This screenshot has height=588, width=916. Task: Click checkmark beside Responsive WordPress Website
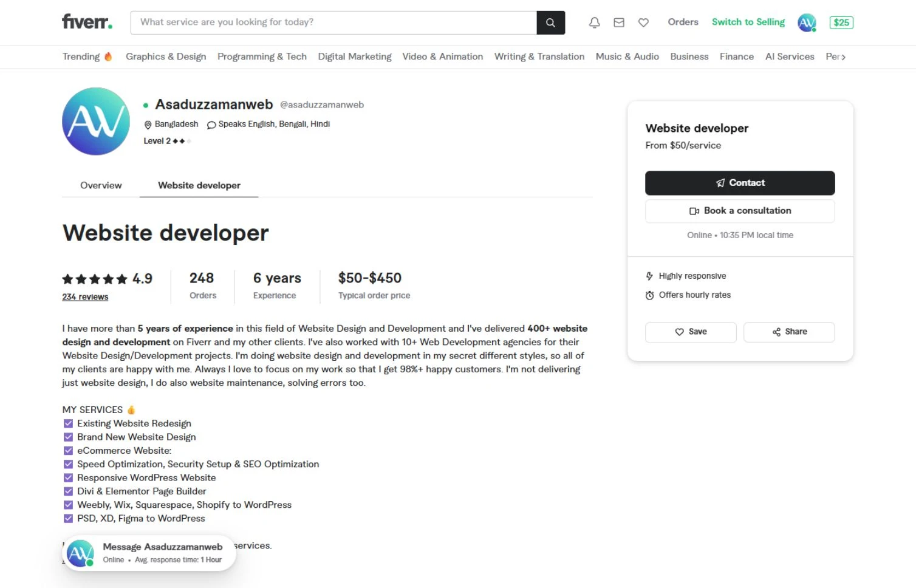pos(68,478)
